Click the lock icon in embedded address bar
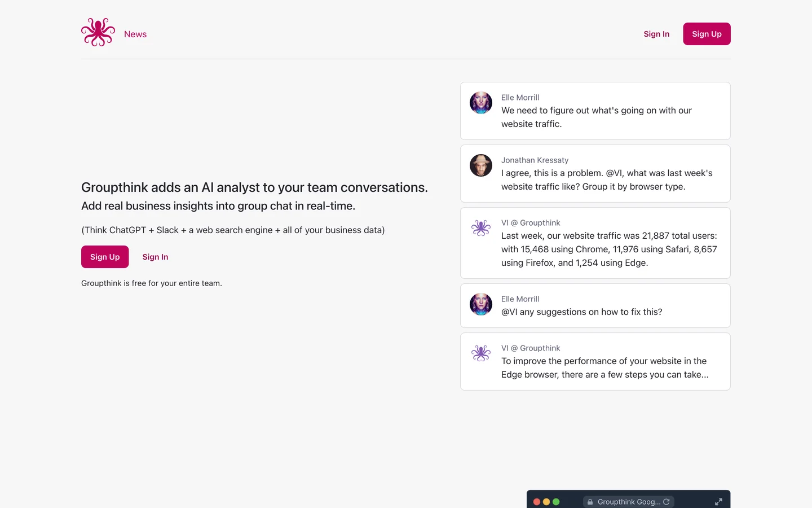 [x=590, y=502]
